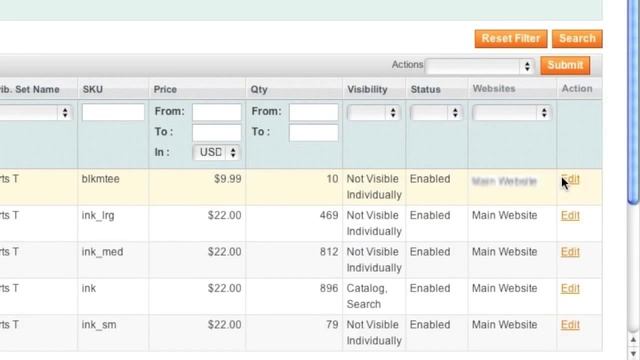Viewport: 640px width, 360px height.
Task: Click the Catalog, Search visibility cell
Action: (374, 296)
